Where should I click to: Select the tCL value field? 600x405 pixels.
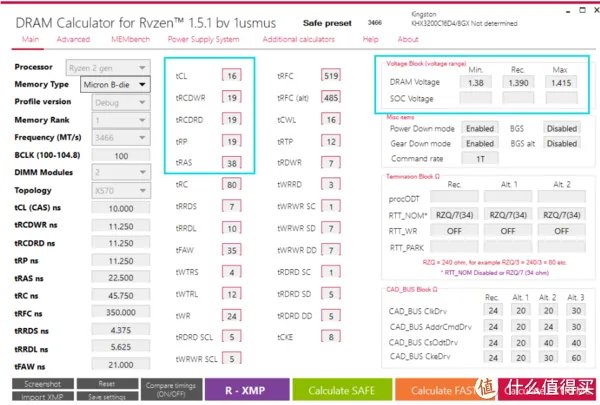[x=231, y=76]
